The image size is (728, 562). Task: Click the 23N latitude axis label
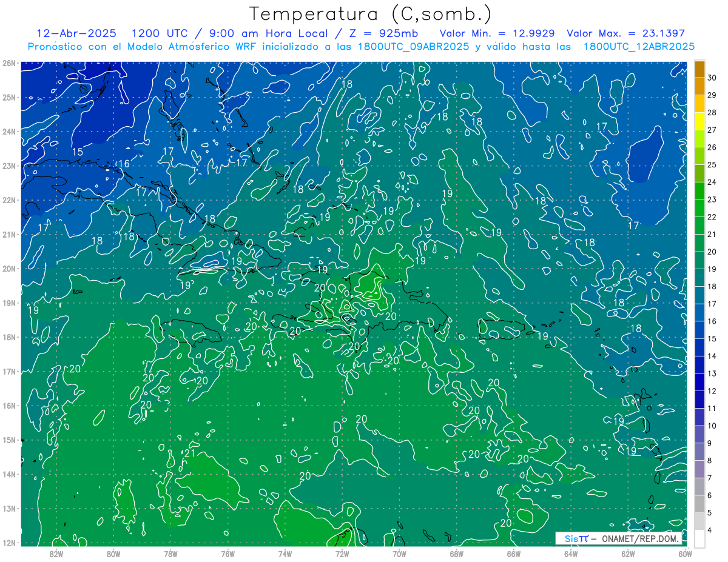(x=9, y=166)
